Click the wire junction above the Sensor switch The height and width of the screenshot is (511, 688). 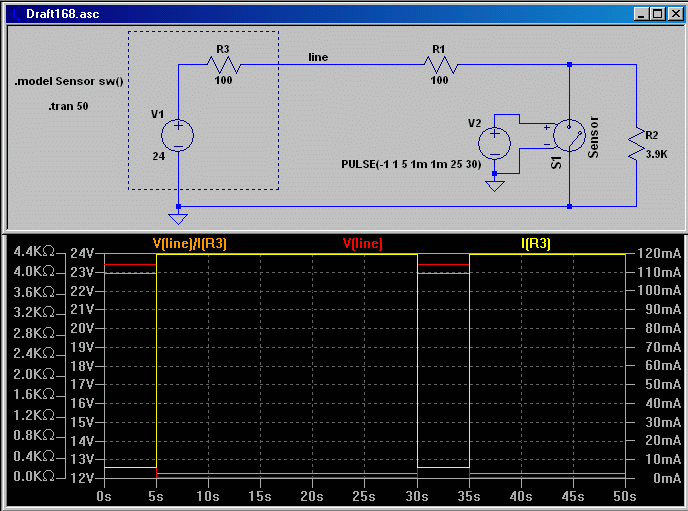569,65
